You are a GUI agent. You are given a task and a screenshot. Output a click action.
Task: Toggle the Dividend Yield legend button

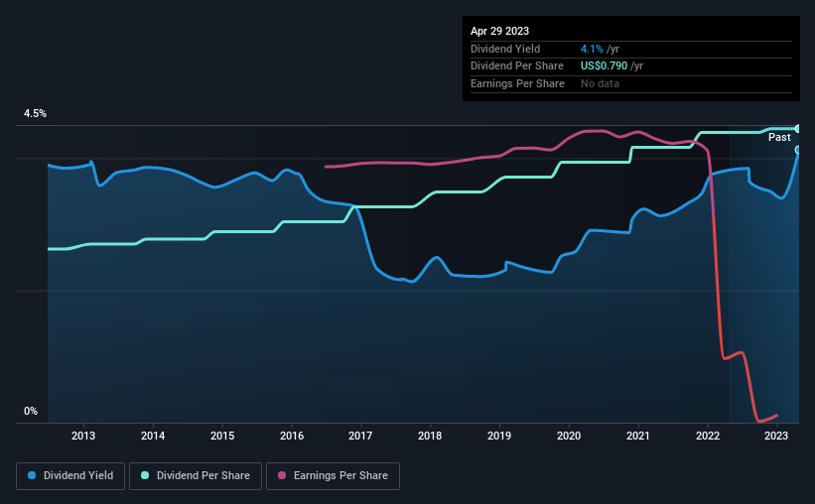click(x=70, y=476)
